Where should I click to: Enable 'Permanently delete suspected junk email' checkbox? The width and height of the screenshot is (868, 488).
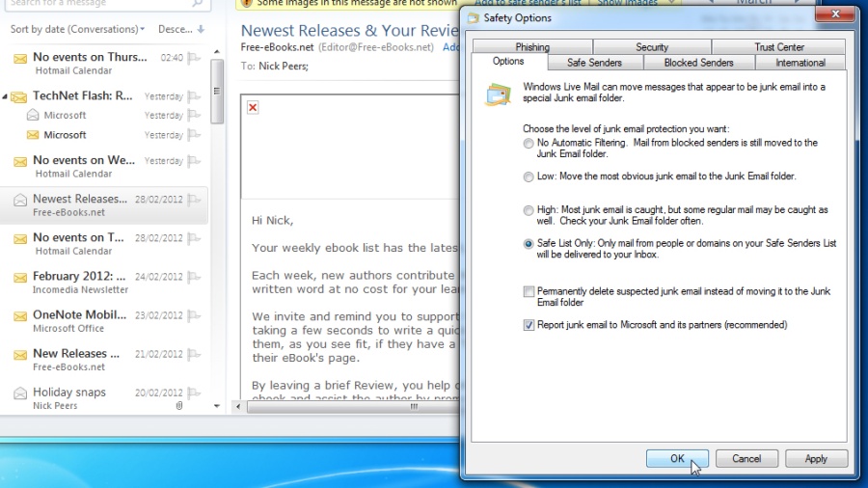pos(529,291)
